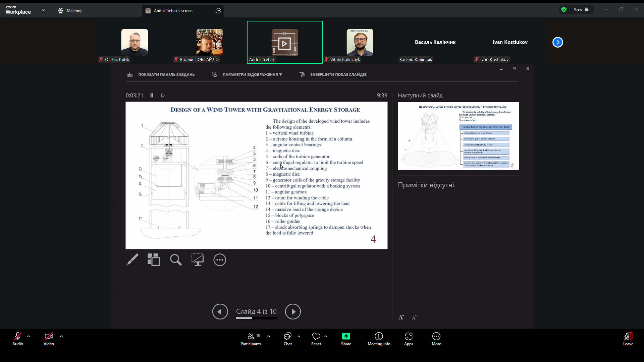Unmute the microphone
This screenshot has height=362, width=644.
[x=17, y=339]
